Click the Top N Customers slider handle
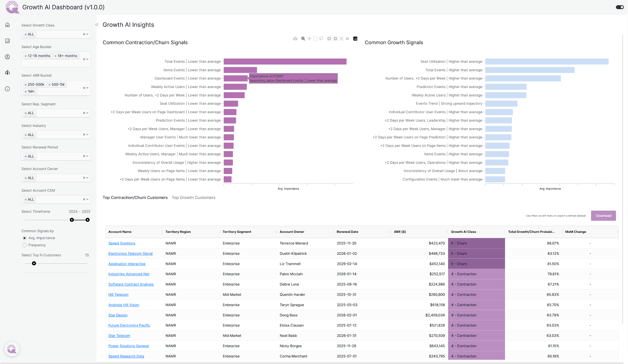The image size is (628, 364). [x=34, y=264]
